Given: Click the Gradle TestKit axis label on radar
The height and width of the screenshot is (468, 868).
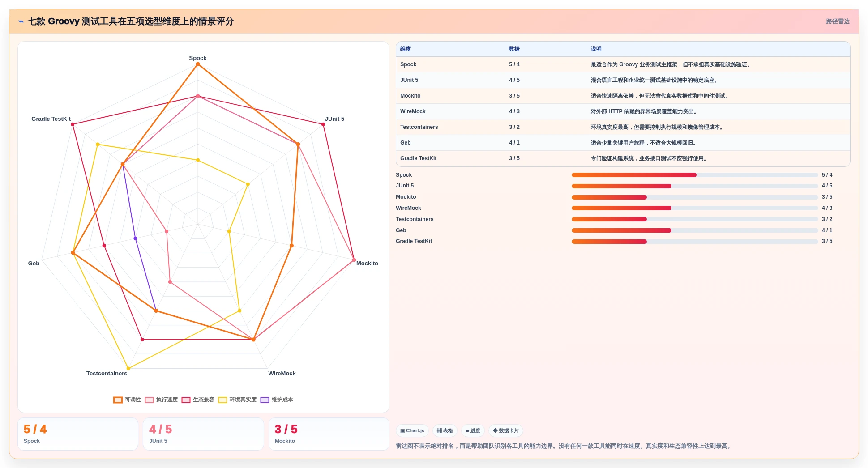Looking at the screenshot, I should click(x=51, y=119).
